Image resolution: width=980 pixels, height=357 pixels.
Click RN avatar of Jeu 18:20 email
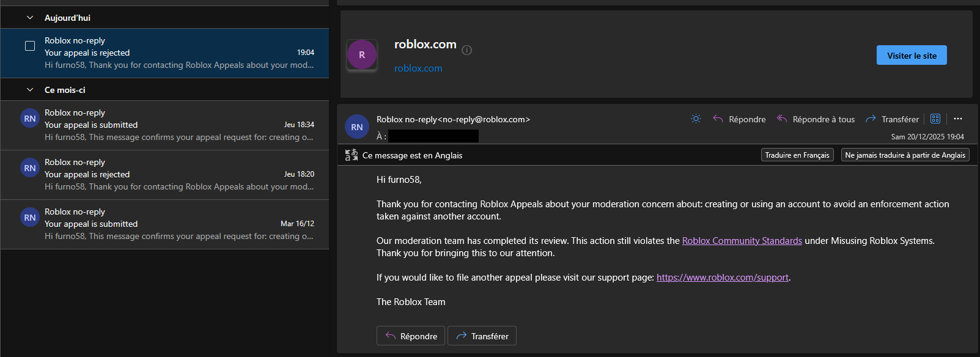tap(30, 168)
